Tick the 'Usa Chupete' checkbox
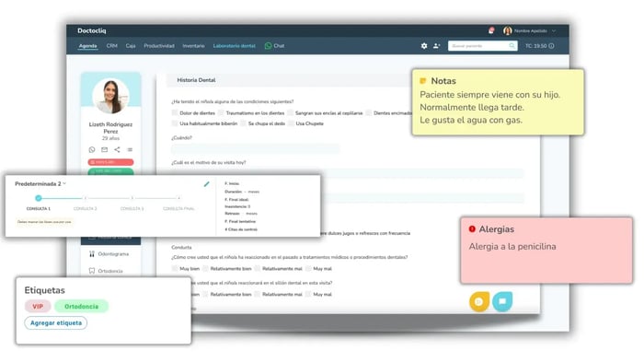 coord(292,123)
